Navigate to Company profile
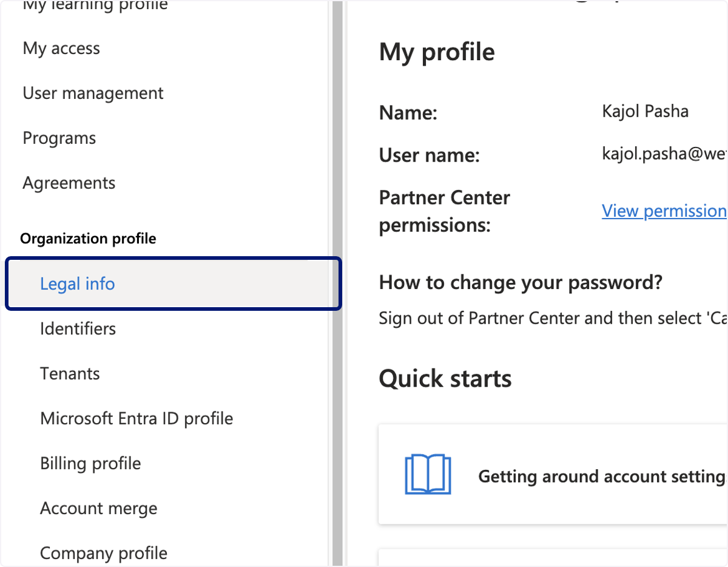This screenshot has height=567, width=728. click(x=104, y=553)
